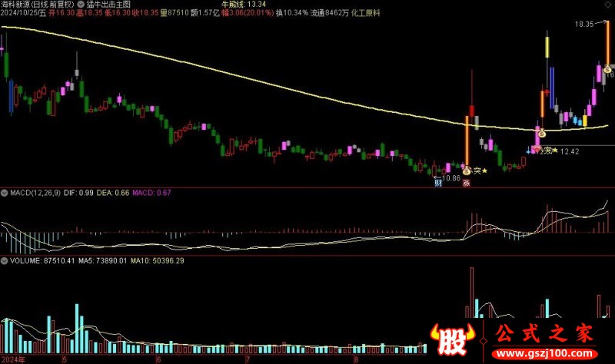
Task: Click the tall yellow candle near the top
Action: pos(547,47)
